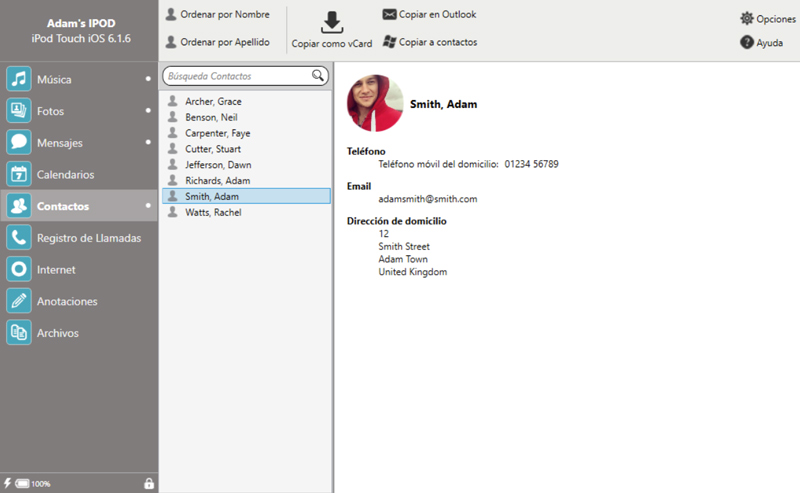This screenshot has width=800, height=493.
Task: Click the battery charge indicator icon
Action: tap(22, 483)
